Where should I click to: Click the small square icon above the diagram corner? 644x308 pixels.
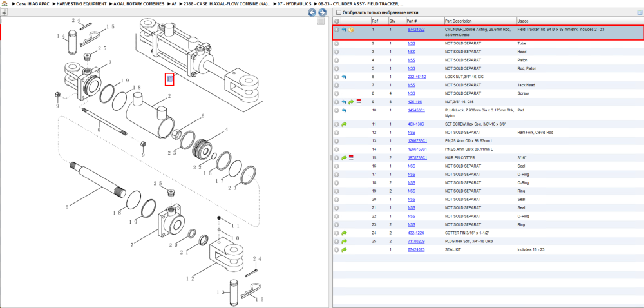[x=321, y=21]
